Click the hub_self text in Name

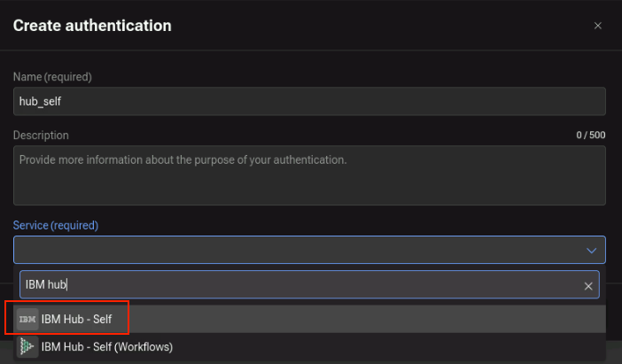pyautogui.click(x=40, y=102)
